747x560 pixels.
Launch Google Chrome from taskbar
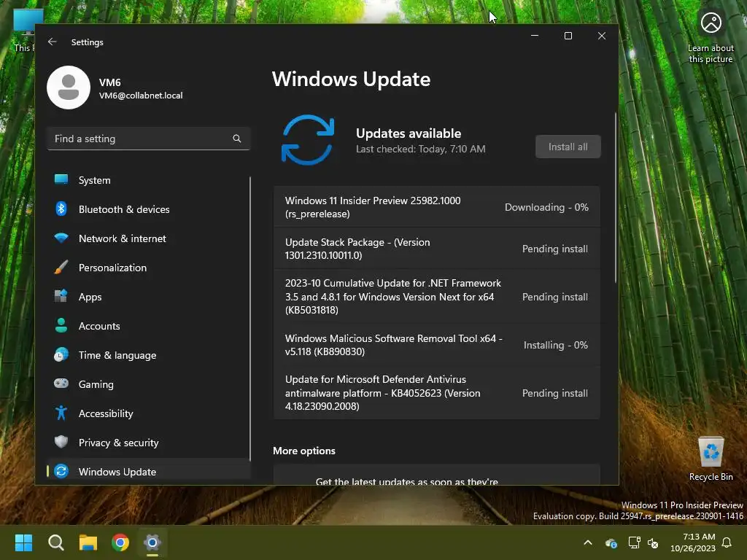coord(120,542)
